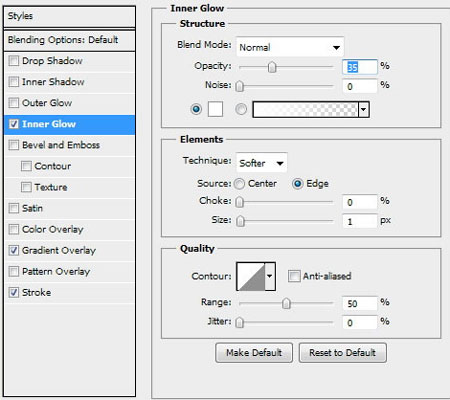Click the Noise slider handle
450x400 pixels.
tap(240, 86)
